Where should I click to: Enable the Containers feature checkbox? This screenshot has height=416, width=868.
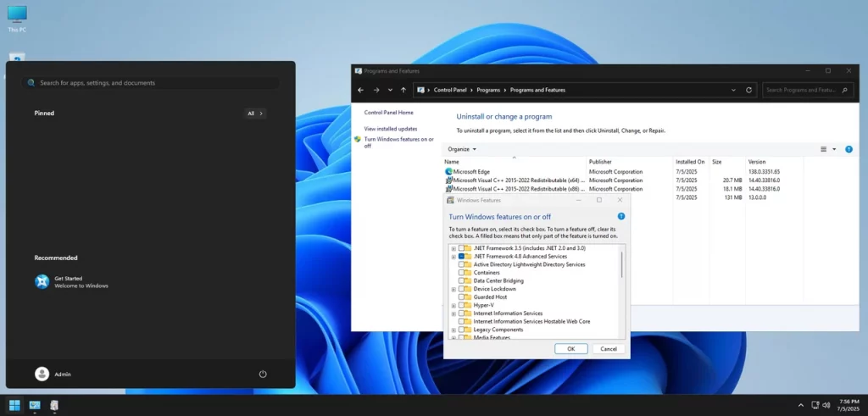point(462,273)
